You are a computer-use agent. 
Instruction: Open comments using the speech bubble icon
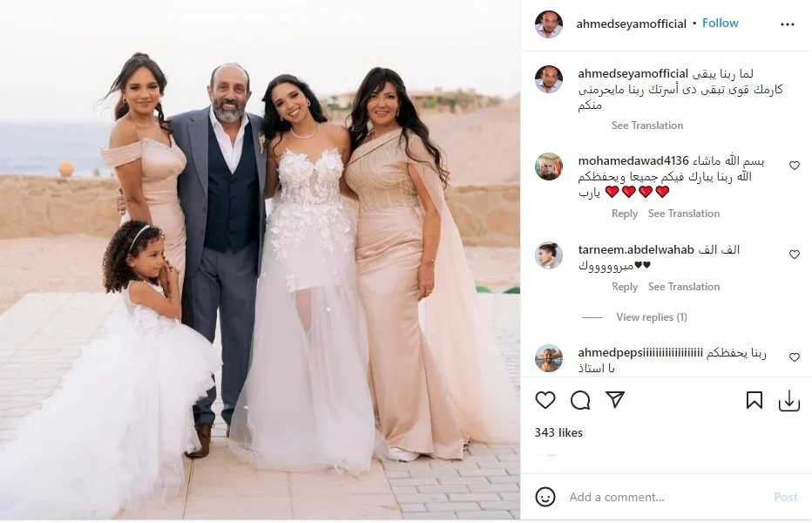click(x=580, y=400)
